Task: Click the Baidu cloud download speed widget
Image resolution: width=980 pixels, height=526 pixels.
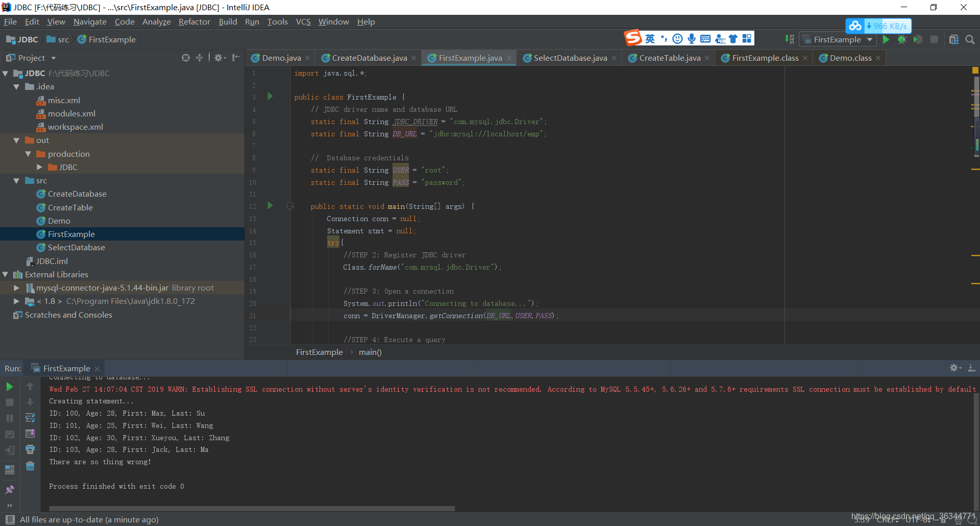Action: click(878, 26)
